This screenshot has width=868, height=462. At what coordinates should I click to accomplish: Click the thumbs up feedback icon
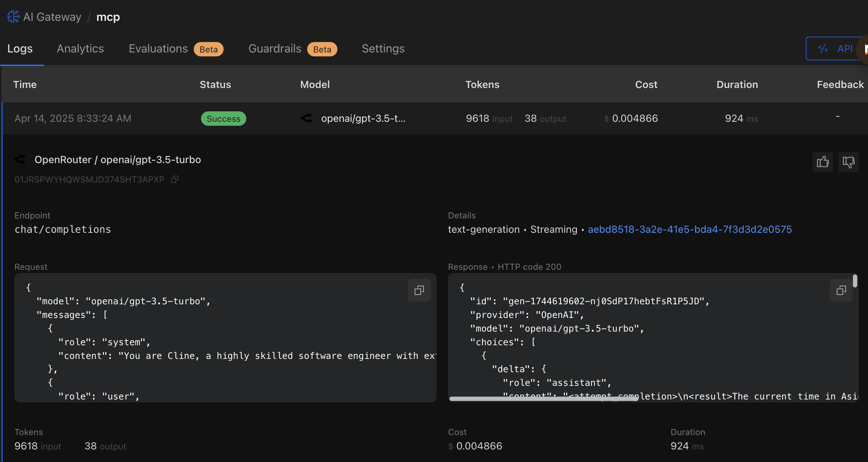[x=822, y=162]
